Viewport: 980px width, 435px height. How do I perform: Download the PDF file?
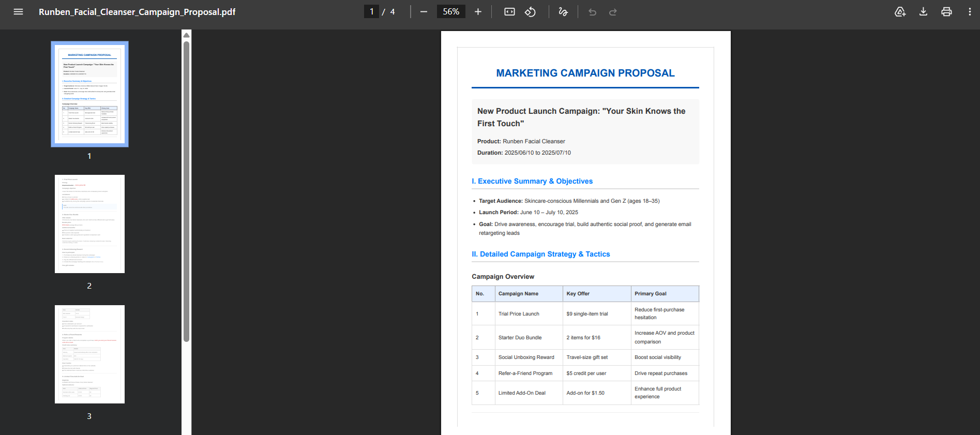(923, 12)
